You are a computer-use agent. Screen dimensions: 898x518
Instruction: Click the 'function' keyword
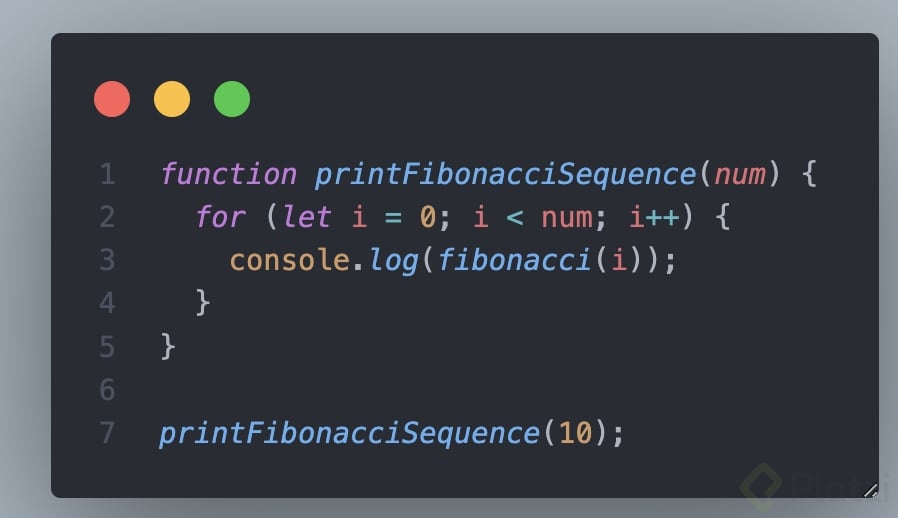[x=229, y=174]
